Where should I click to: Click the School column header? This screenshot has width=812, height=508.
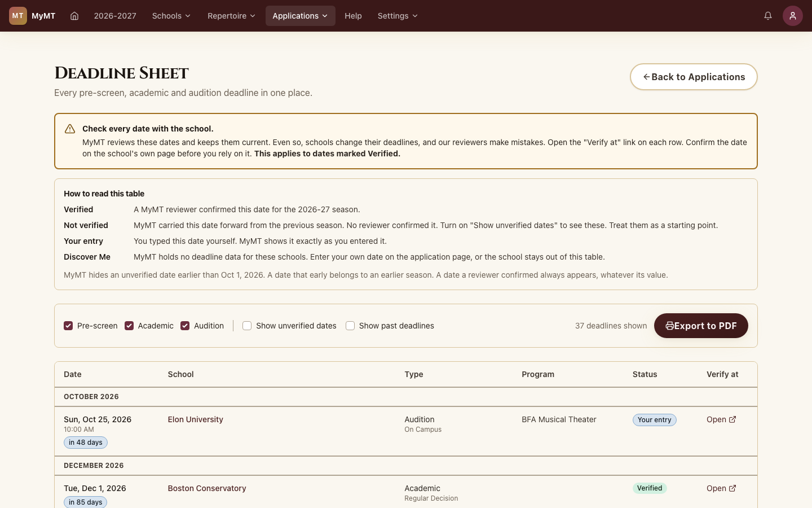coord(180,374)
